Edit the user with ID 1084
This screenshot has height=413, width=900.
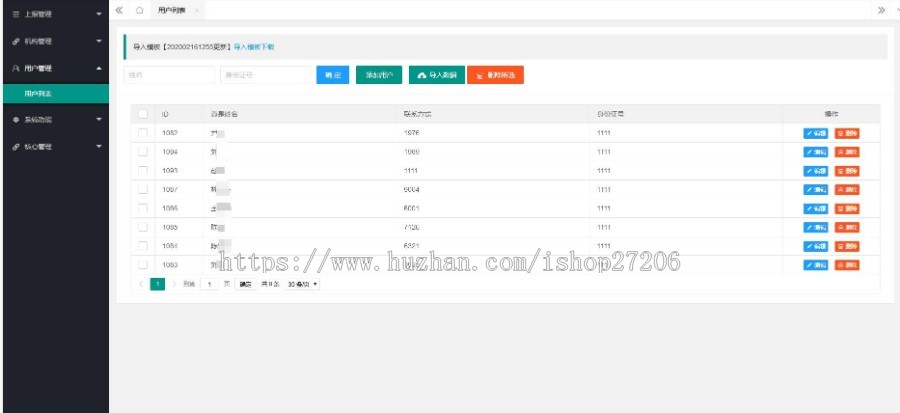point(816,246)
